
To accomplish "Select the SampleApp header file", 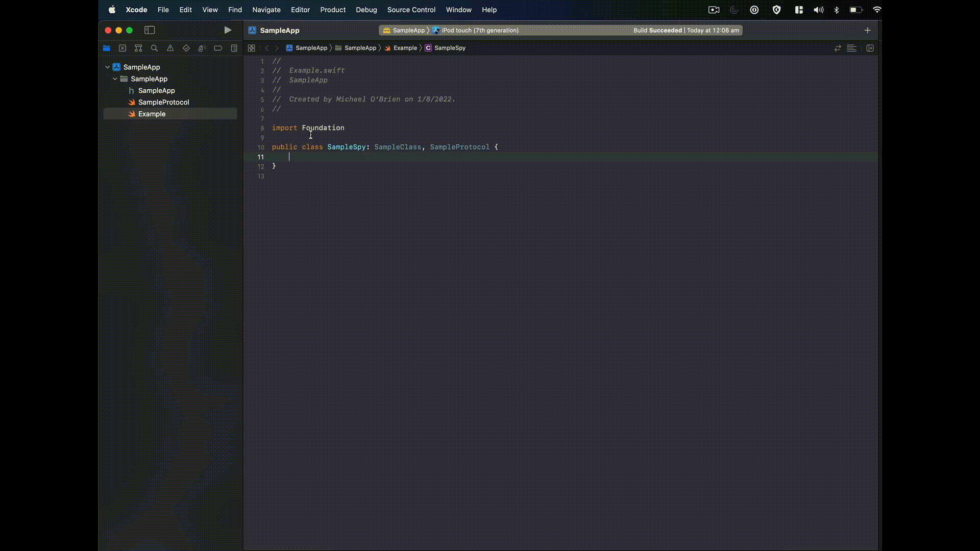I will [x=156, y=90].
